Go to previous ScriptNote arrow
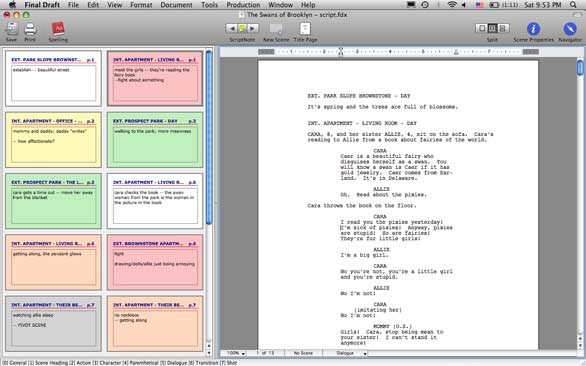The image size is (586, 366). point(232,28)
